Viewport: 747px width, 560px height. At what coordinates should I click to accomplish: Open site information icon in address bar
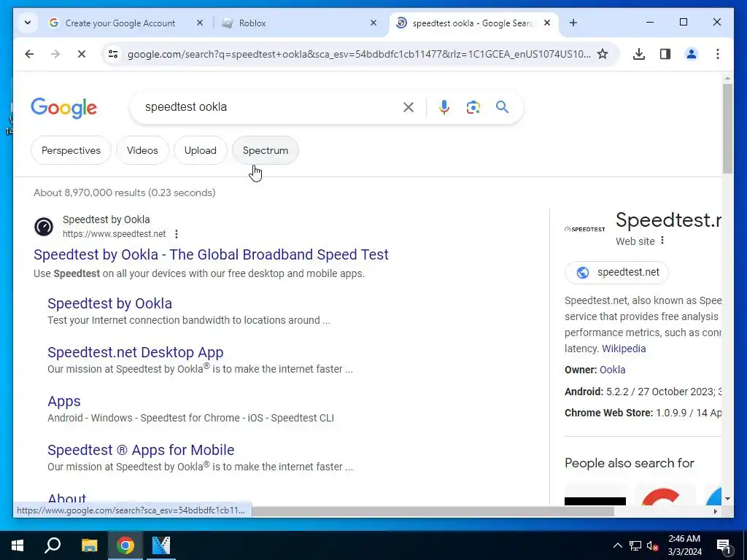[113, 54]
